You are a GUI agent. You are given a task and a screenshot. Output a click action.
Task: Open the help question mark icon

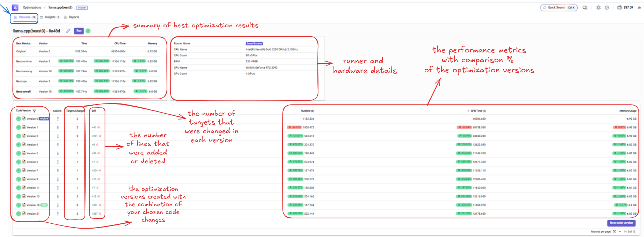point(607,7)
